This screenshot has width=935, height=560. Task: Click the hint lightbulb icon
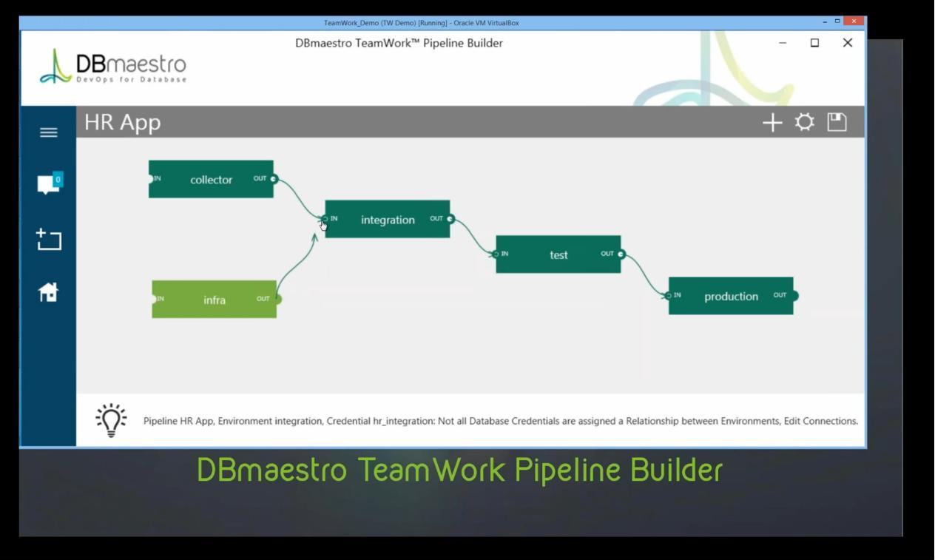click(x=112, y=422)
